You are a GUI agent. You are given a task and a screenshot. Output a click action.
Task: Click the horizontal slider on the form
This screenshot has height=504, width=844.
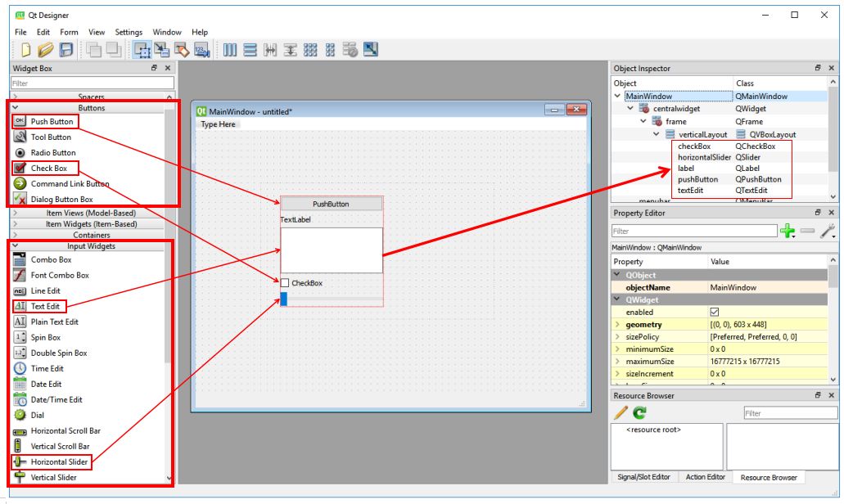click(332, 299)
